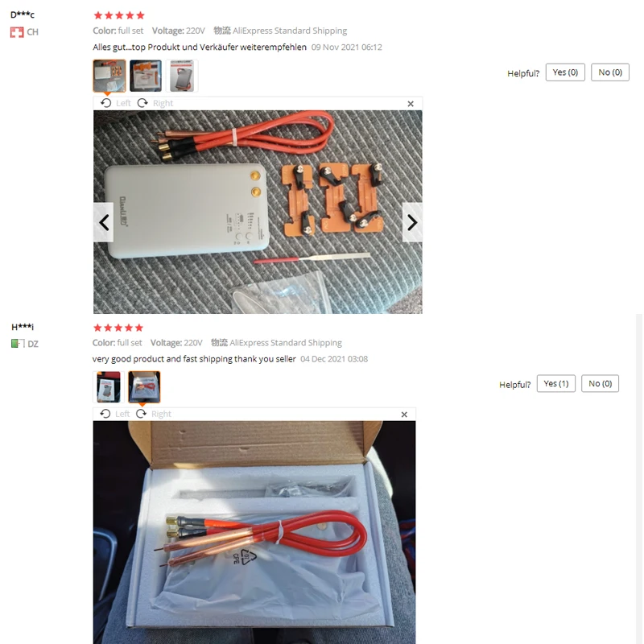Viewport: 644px width, 644px height.
Task: Select second thumbnail of H***i review
Action: pyautogui.click(x=144, y=387)
